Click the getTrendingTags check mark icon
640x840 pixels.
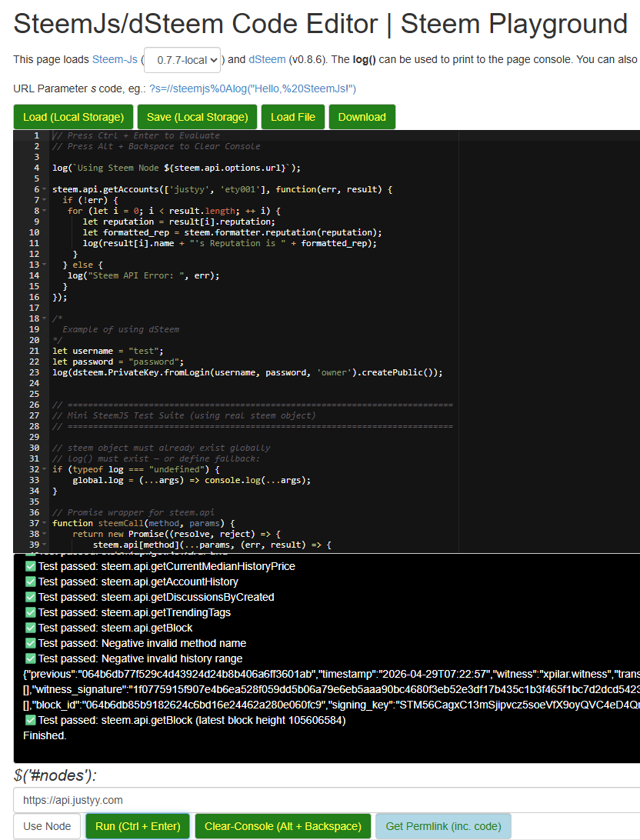30,612
